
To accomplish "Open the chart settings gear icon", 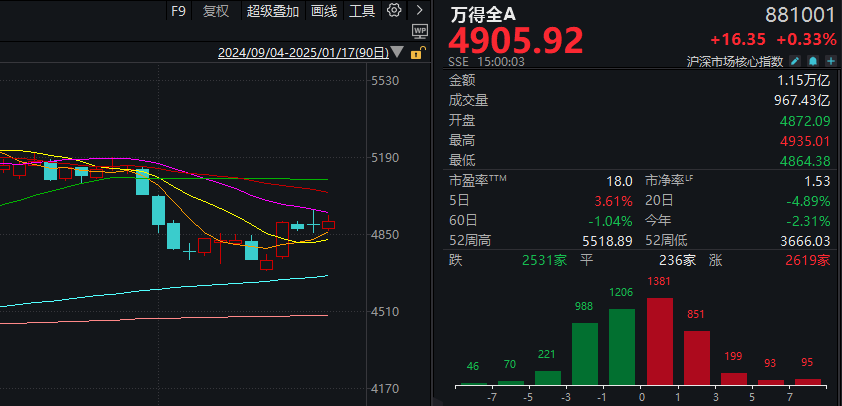I will coord(395,10).
